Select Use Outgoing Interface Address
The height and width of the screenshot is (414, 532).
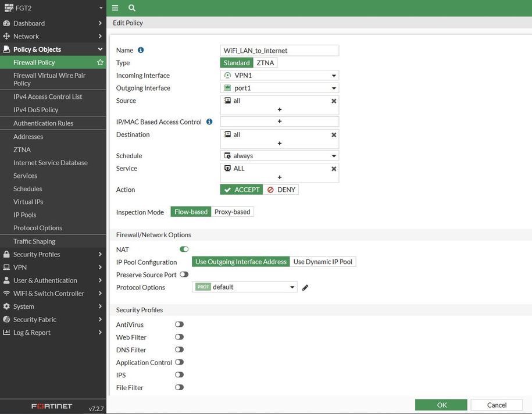241,262
